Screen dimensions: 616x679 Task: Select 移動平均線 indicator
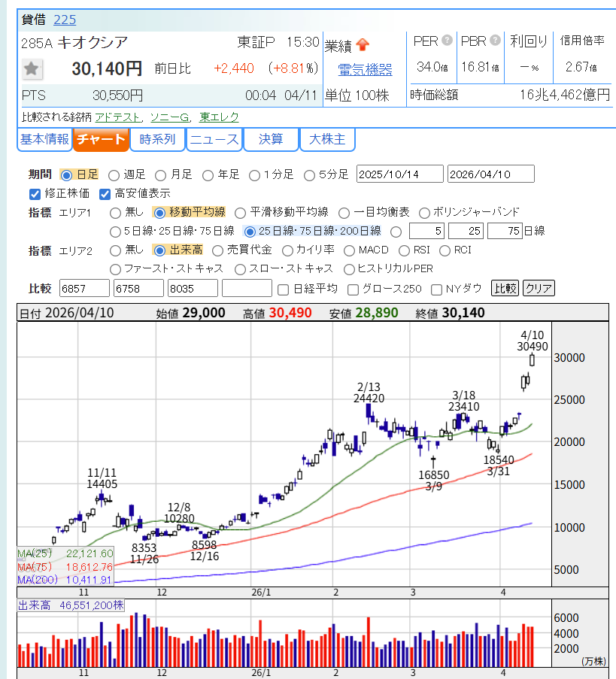159,213
